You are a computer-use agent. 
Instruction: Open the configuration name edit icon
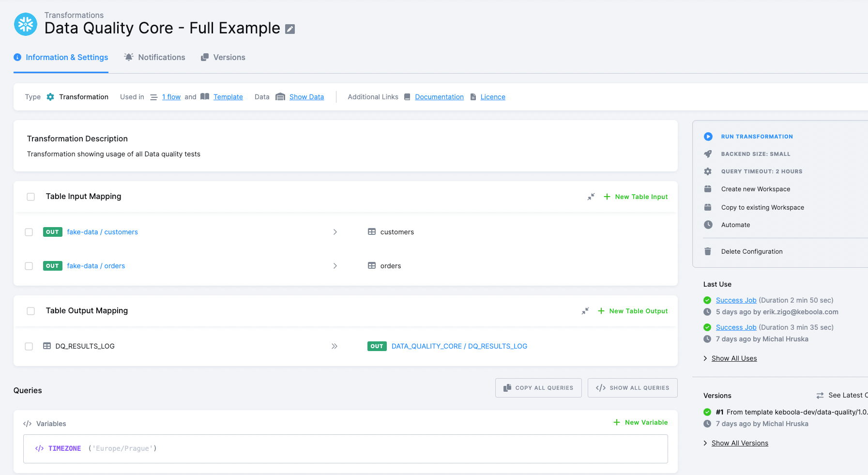click(289, 29)
